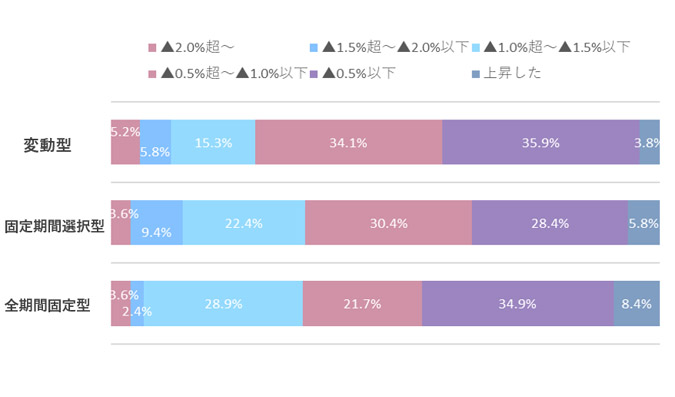Select the 固定期間選択型 row label
675x397 pixels.
click(54, 226)
